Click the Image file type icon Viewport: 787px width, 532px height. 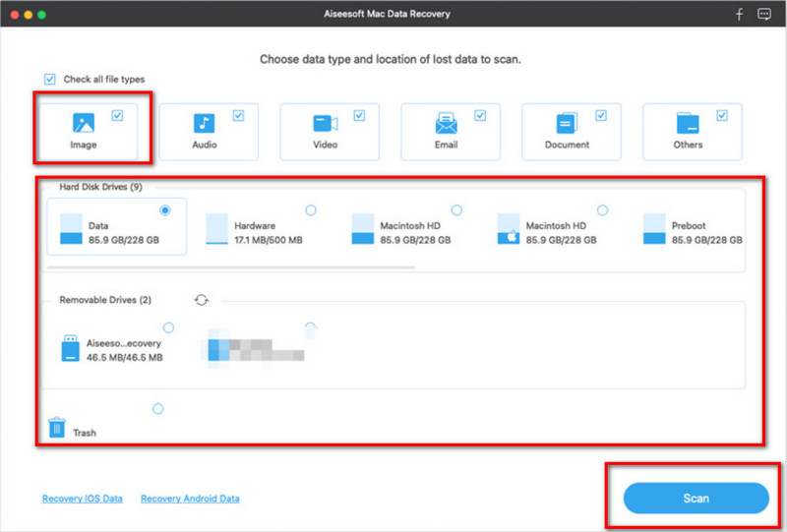pyautogui.click(x=83, y=123)
